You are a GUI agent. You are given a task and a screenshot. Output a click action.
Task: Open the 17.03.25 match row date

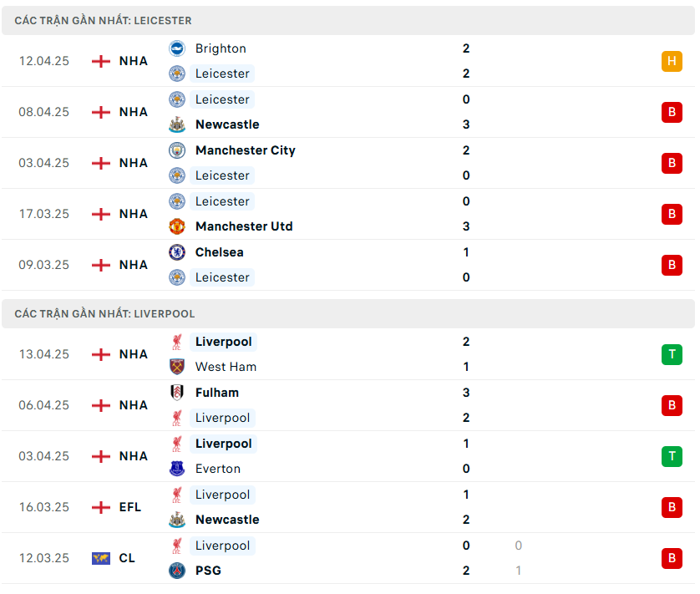pyautogui.click(x=44, y=214)
